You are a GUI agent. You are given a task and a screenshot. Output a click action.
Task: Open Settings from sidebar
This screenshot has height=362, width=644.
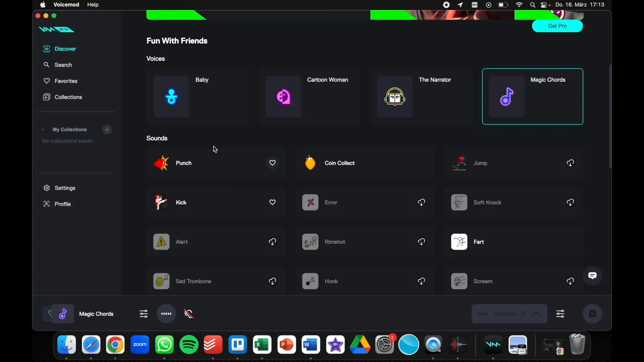click(x=65, y=187)
